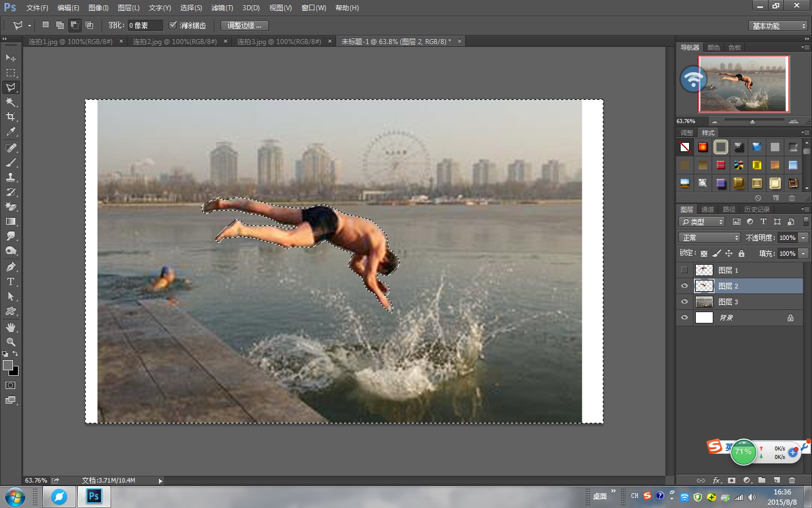Open the 滤镜(T) menu
This screenshot has width=812, height=508.
point(222,8)
